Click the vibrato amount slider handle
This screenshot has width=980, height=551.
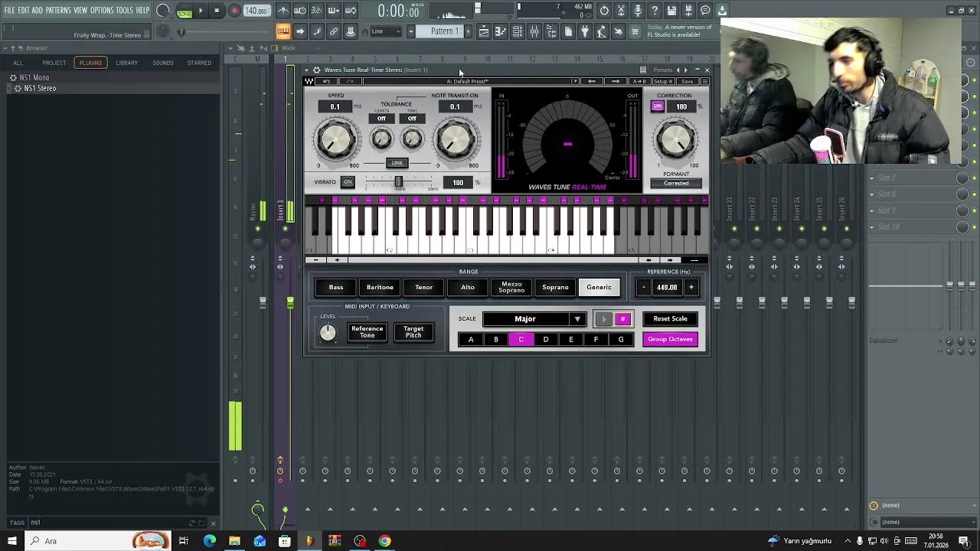pos(398,182)
